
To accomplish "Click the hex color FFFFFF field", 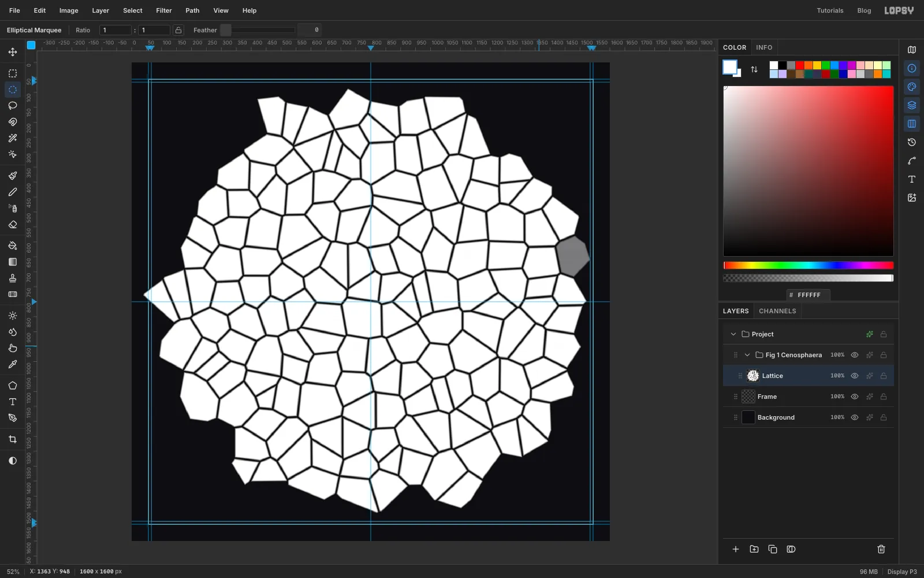I will (808, 295).
